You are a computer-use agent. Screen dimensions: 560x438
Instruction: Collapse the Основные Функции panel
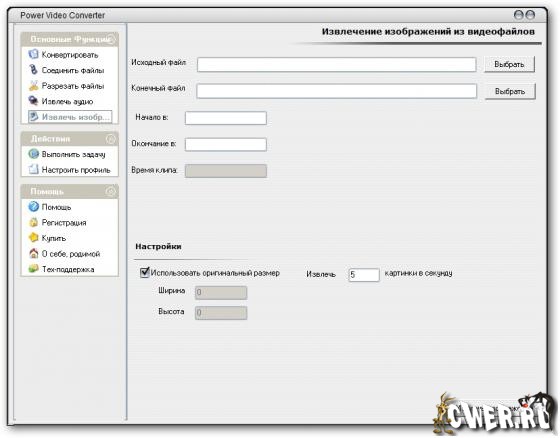click(112, 39)
